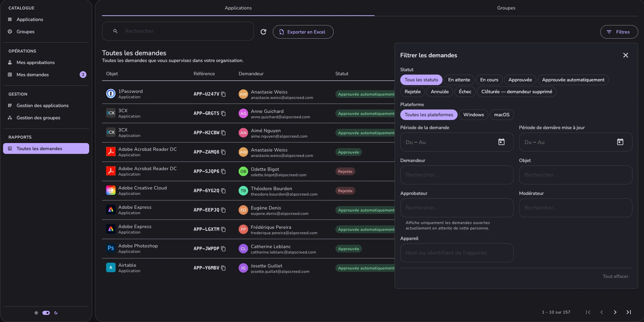Select the Annulée status filter chip

tap(440, 92)
